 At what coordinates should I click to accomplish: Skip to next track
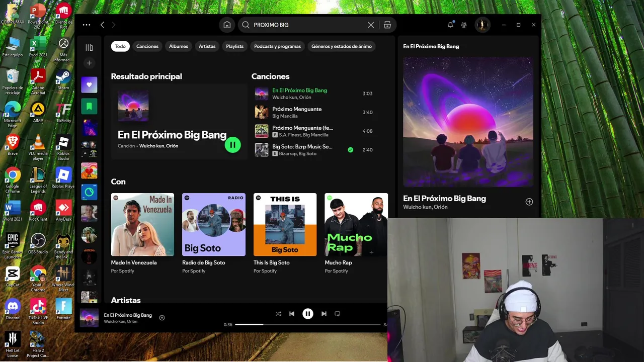pos(324,314)
